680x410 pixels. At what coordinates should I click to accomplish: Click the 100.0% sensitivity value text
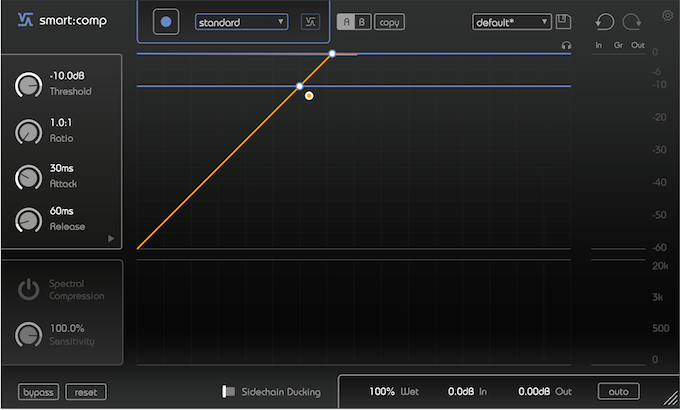click(67, 328)
